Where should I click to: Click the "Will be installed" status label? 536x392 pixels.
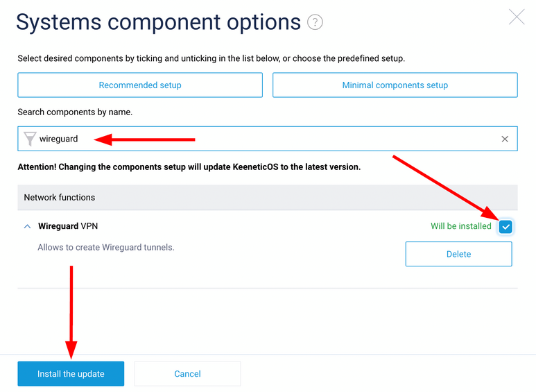click(460, 226)
